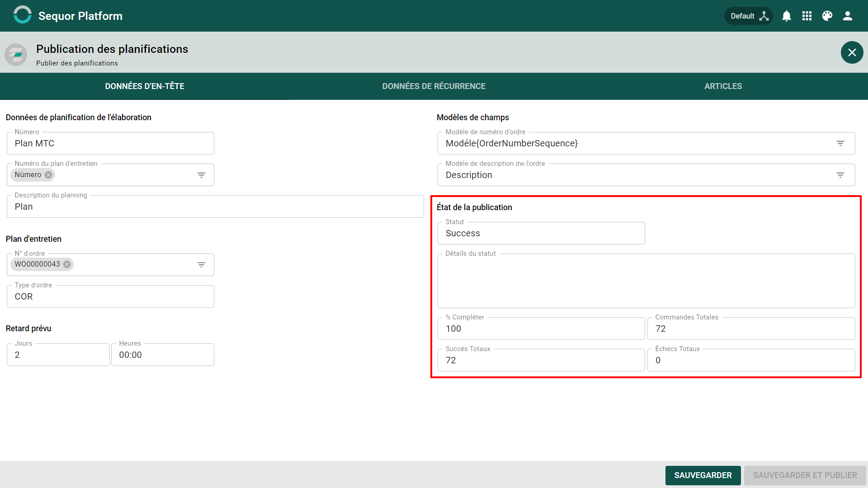The height and width of the screenshot is (488, 868).
Task: Open the N° d'ordre filter list
Action: pos(202,265)
